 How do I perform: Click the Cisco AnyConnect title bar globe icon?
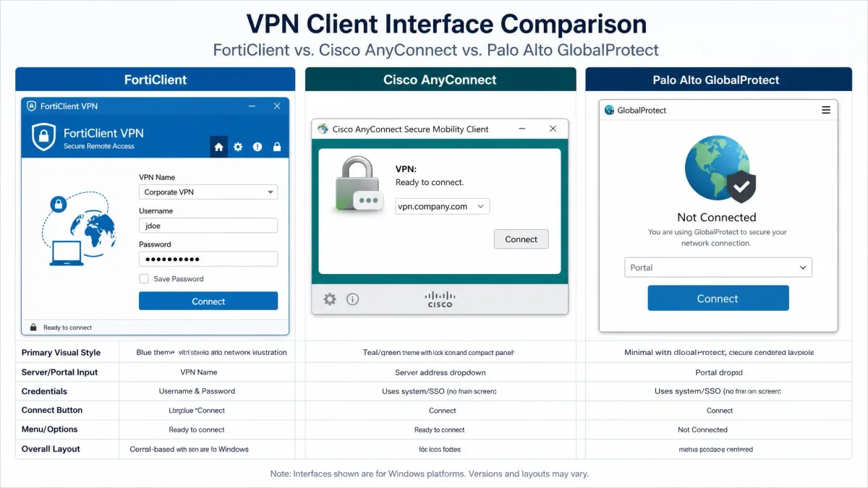(x=323, y=129)
